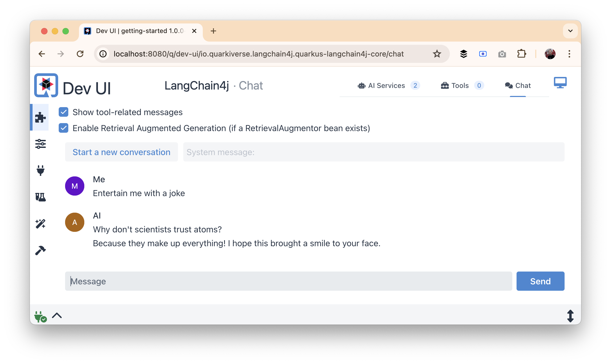The height and width of the screenshot is (364, 611).
Task: Click the Quarkus Dev UI logo
Action: click(46, 85)
